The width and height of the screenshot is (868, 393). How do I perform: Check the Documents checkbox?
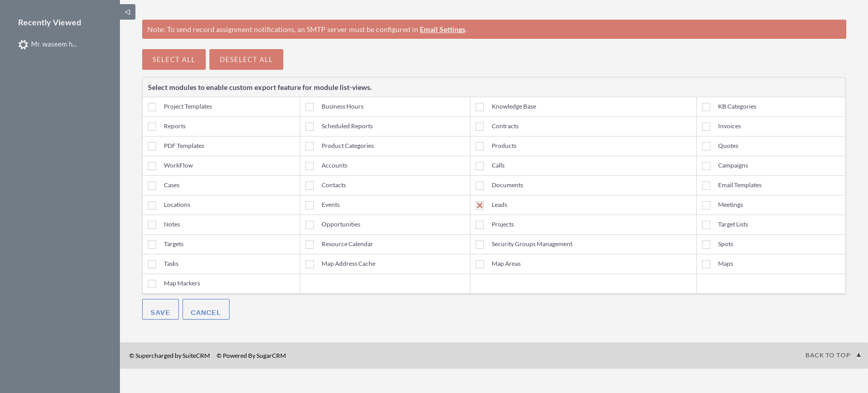click(x=480, y=186)
